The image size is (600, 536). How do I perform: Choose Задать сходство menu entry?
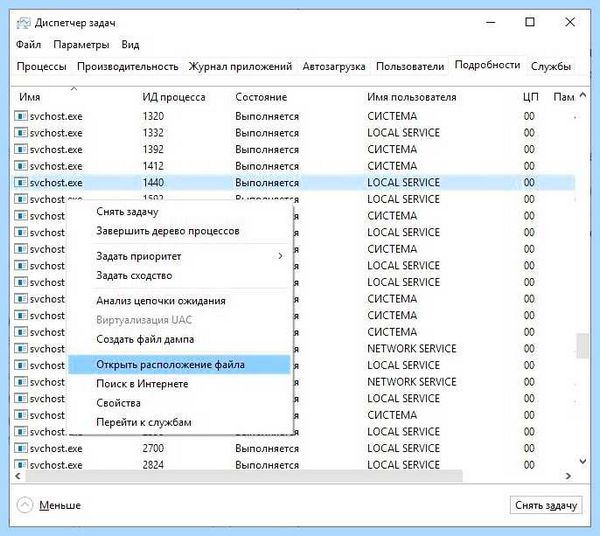tap(179, 275)
